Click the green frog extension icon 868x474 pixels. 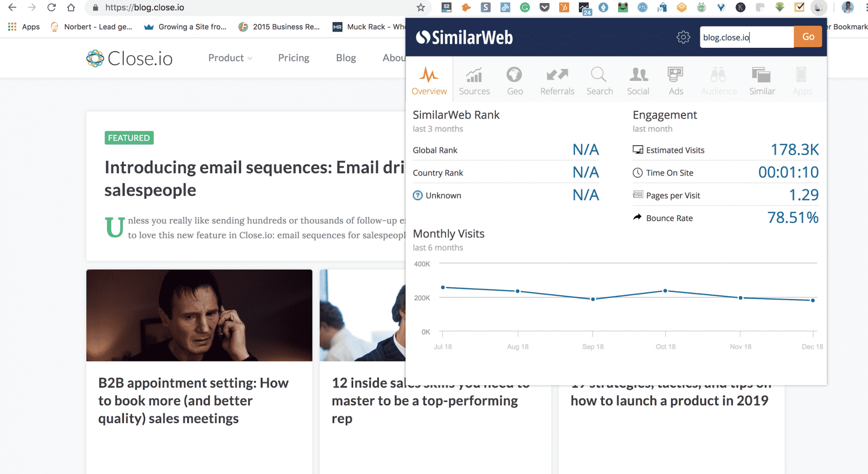pyautogui.click(x=623, y=7)
